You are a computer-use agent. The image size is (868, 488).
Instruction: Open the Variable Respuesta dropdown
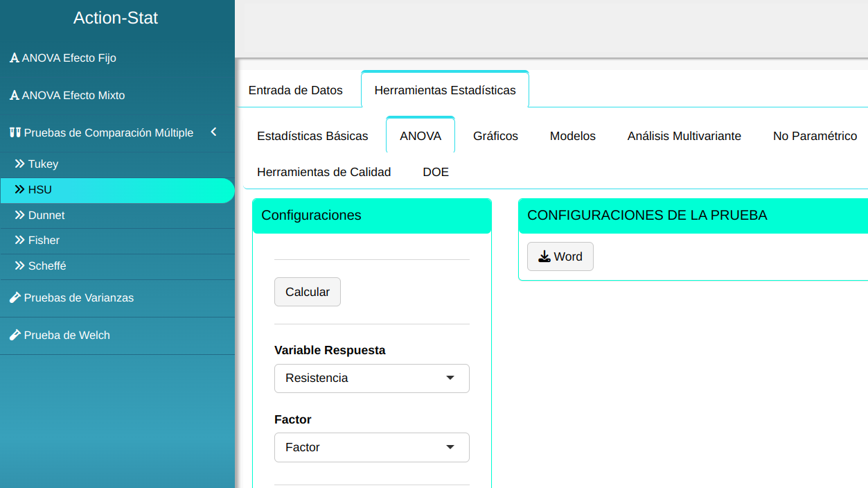tap(371, 378)
